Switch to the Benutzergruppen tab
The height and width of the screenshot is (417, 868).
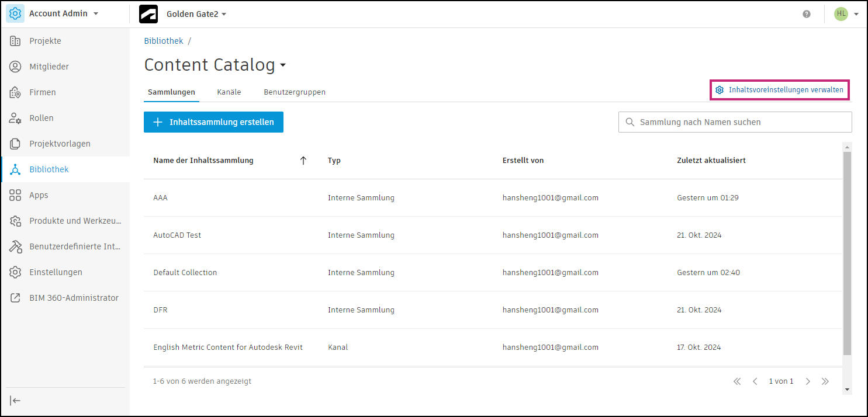(295, 92)
